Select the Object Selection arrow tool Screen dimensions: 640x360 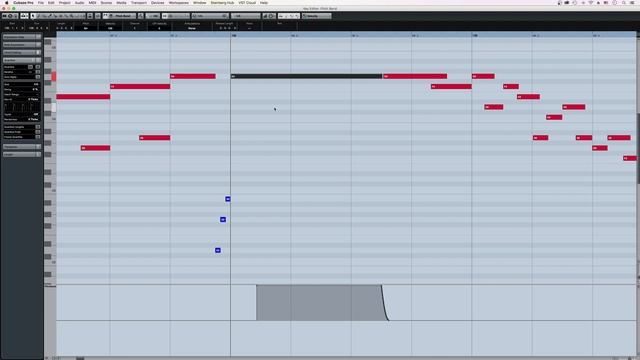[33, 16]
